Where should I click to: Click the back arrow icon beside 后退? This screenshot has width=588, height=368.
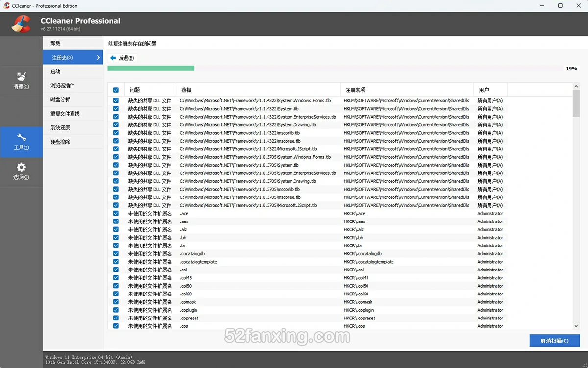[113, 58]
